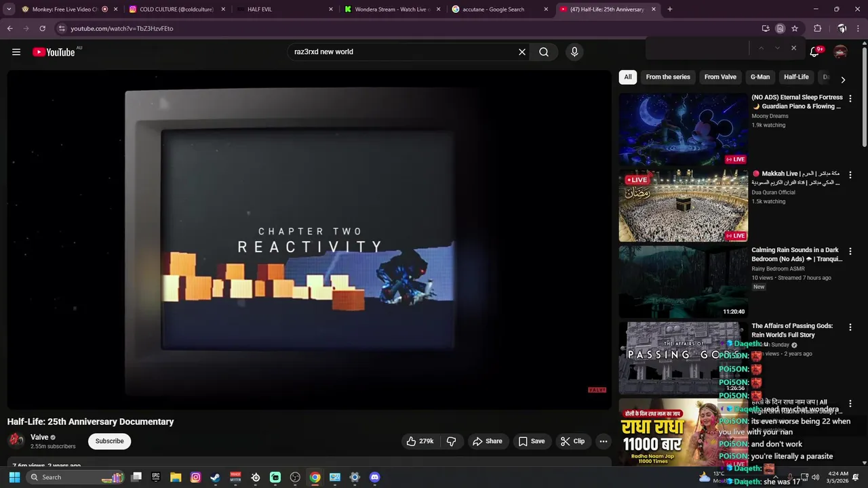
Task: Open YouTube notifications bell
Action: click(x=815, y=52)
